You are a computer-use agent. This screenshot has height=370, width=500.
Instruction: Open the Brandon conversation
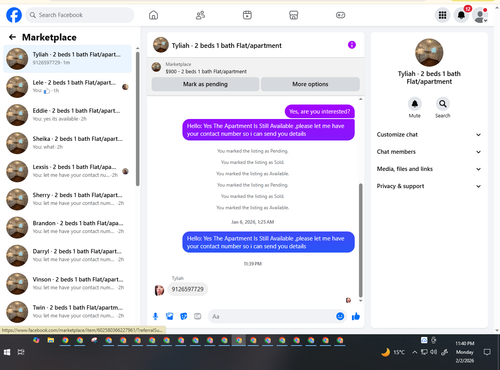67,227
